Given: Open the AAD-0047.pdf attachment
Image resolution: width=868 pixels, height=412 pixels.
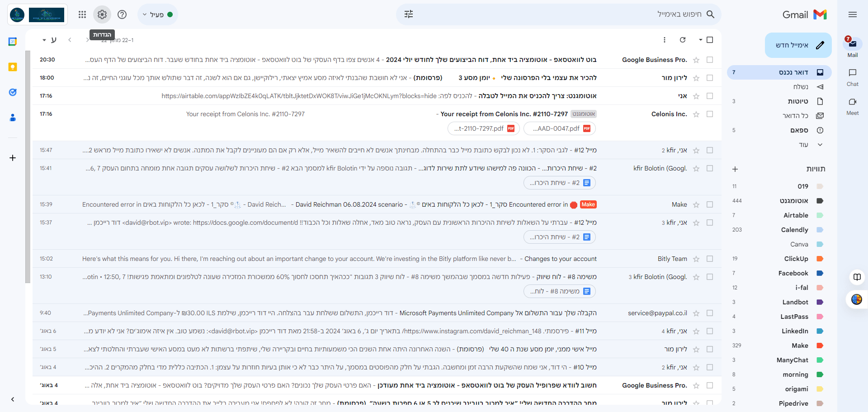Looking at the screenshot, I should coord(560,128).
